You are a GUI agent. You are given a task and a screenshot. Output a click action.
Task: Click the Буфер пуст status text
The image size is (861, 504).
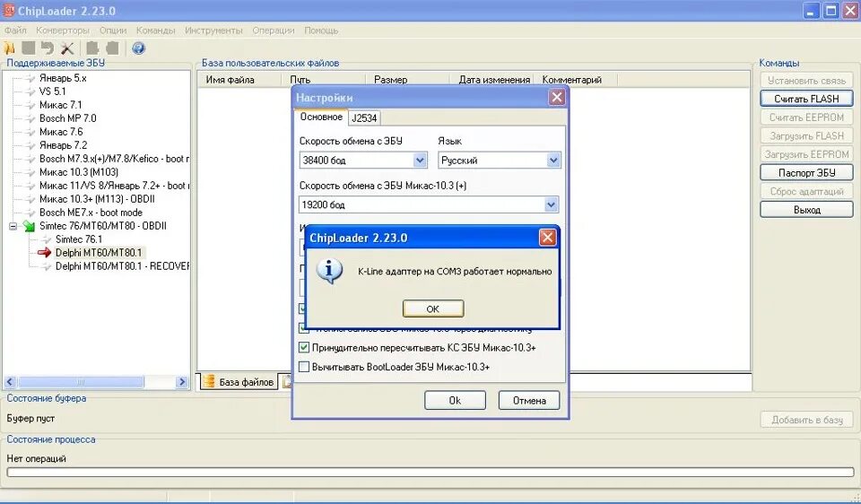click(x=30, y=418)
